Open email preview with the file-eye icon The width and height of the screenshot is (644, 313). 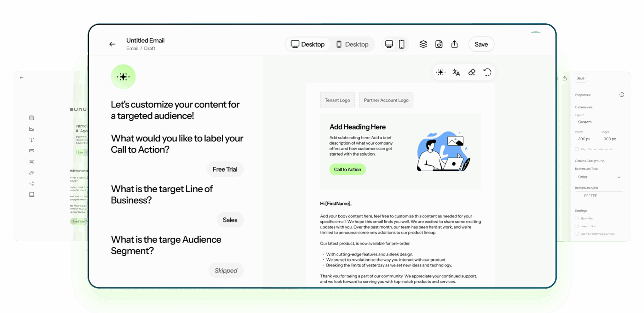click(x=439, y=44)
